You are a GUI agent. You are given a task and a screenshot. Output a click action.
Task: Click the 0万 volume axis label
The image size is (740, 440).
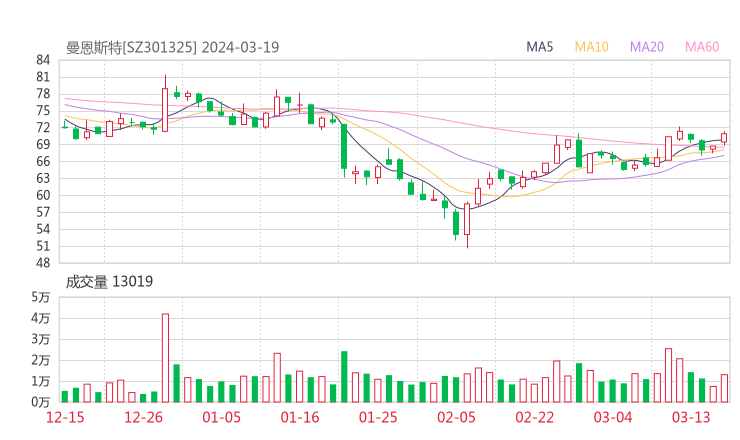coord(41,402)
